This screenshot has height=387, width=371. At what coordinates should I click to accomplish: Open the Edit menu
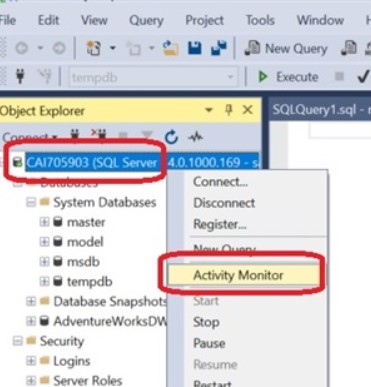click(x=48, y=20)
